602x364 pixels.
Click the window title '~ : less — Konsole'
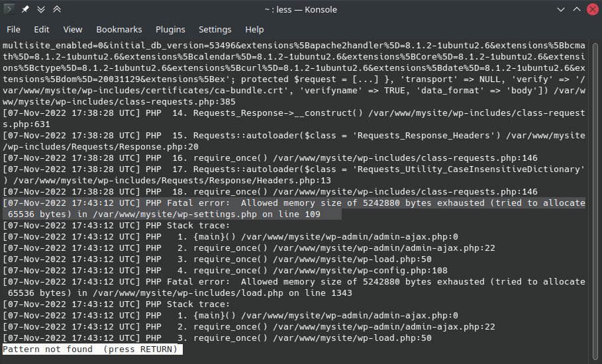click(x=301, y=9)
